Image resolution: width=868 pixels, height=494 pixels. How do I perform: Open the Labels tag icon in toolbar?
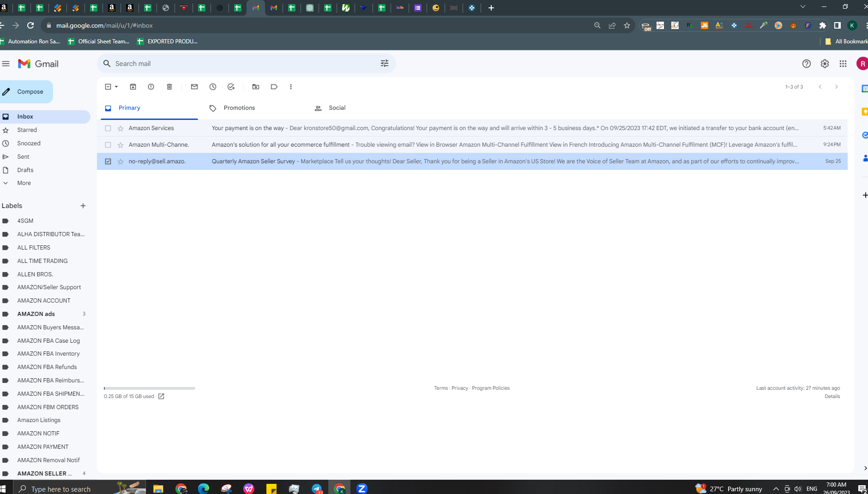[x=274, y=87]
